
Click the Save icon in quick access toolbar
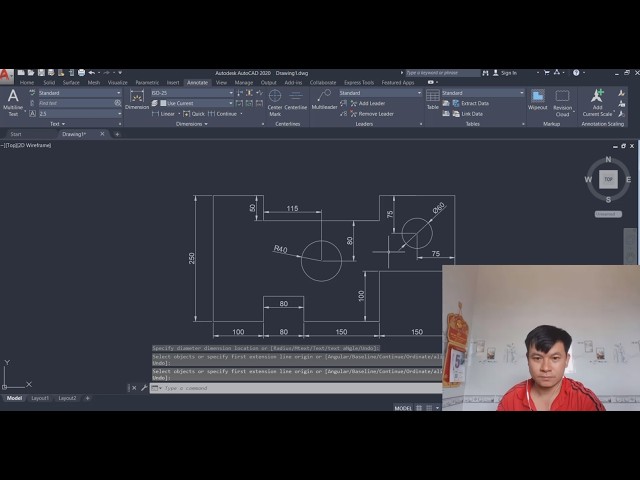pyautogui.click(x=41, y=73)
